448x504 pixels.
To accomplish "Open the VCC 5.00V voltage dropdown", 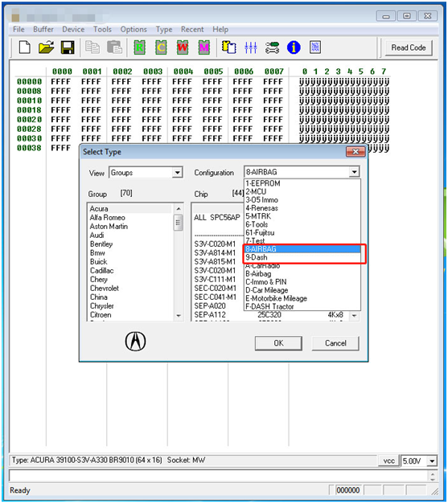I will pos(432,461).
